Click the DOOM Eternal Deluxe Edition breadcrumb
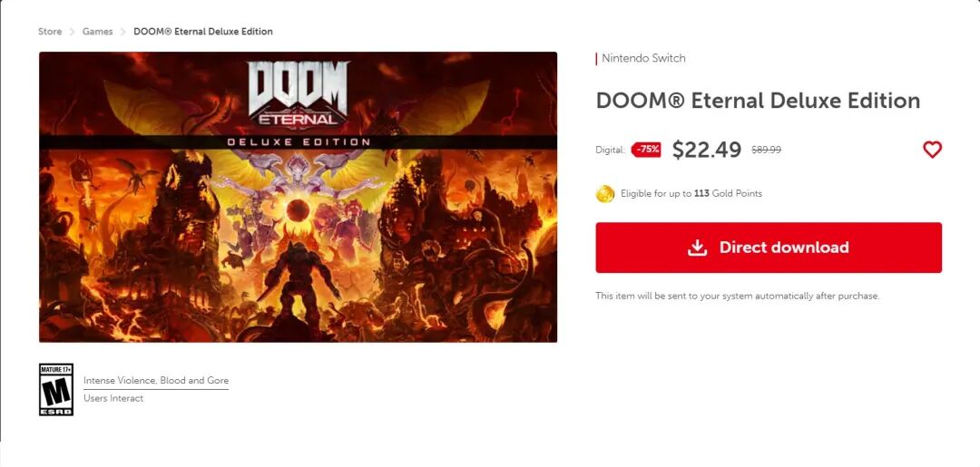The image size is (980, 467). (203, 31)
